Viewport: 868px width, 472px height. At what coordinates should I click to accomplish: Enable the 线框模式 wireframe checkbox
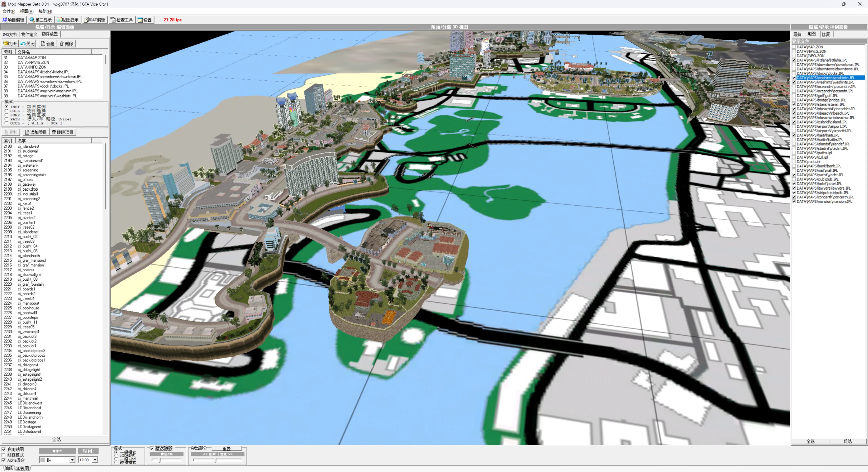tap(4, 455)
